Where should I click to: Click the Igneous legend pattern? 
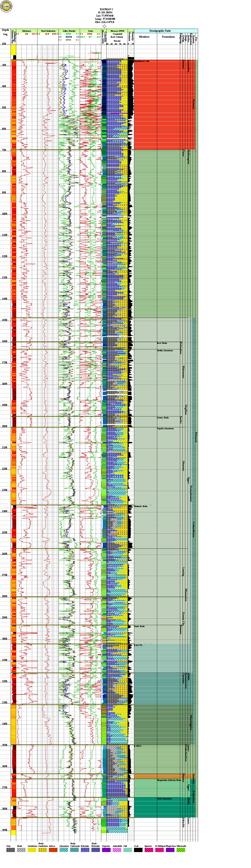tap(148, 850)
